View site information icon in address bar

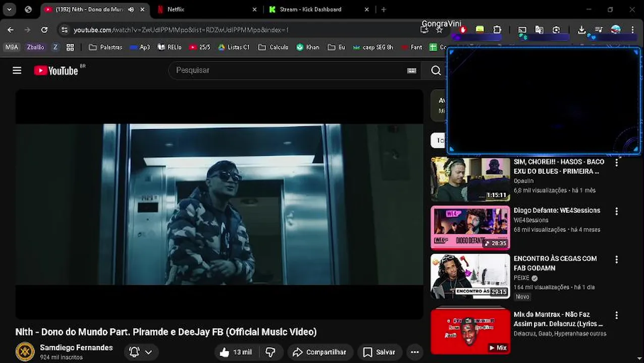pos(64,30)
